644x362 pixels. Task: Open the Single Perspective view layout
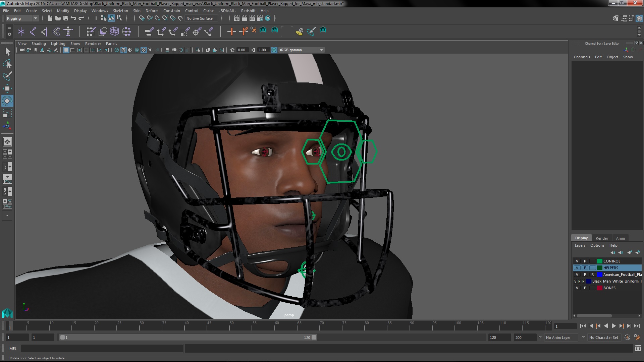7,142
